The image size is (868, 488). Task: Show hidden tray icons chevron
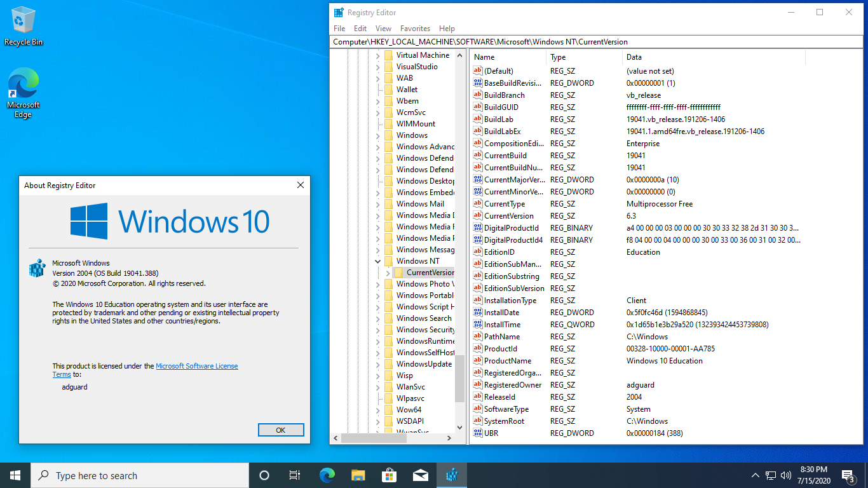756,475
